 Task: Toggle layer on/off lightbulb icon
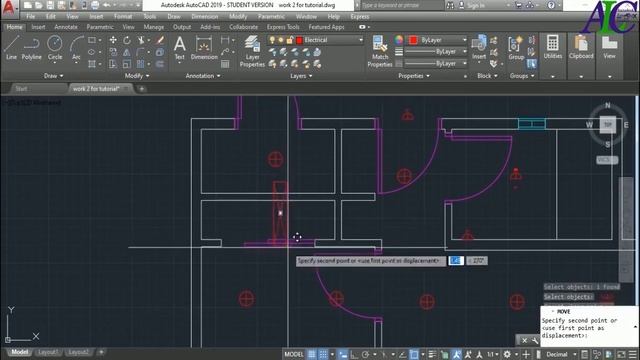[x=272, y=40]
